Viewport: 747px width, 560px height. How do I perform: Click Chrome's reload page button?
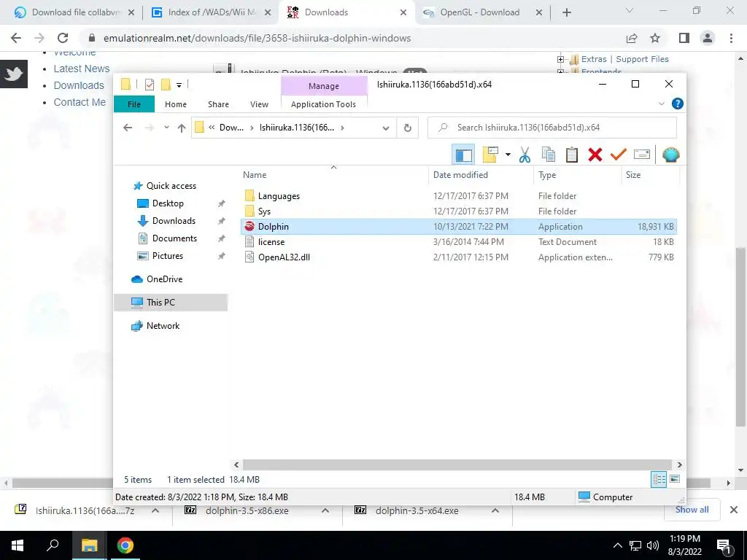pos(63,38)
